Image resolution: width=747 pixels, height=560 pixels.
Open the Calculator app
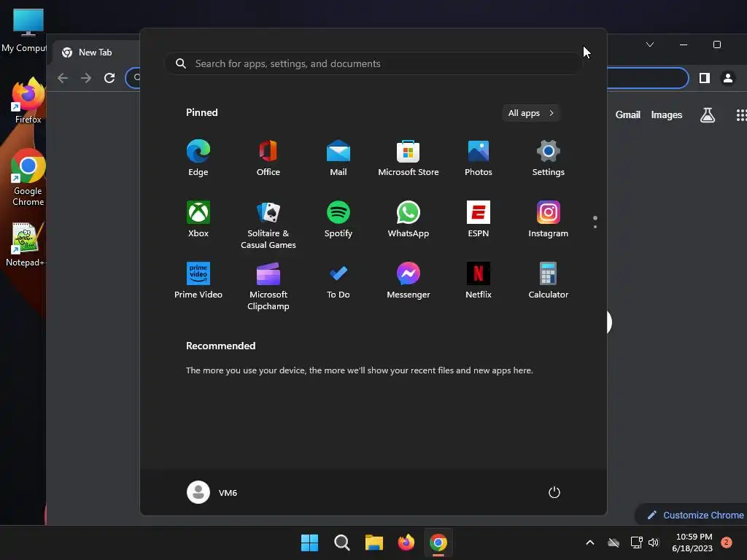point(549,281)
